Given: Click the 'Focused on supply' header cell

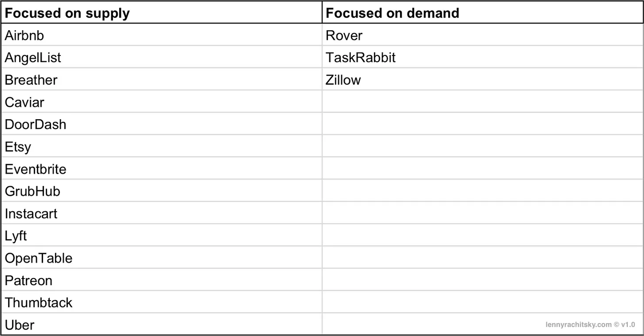Looking at the screenshot, I should click(162, 12).
